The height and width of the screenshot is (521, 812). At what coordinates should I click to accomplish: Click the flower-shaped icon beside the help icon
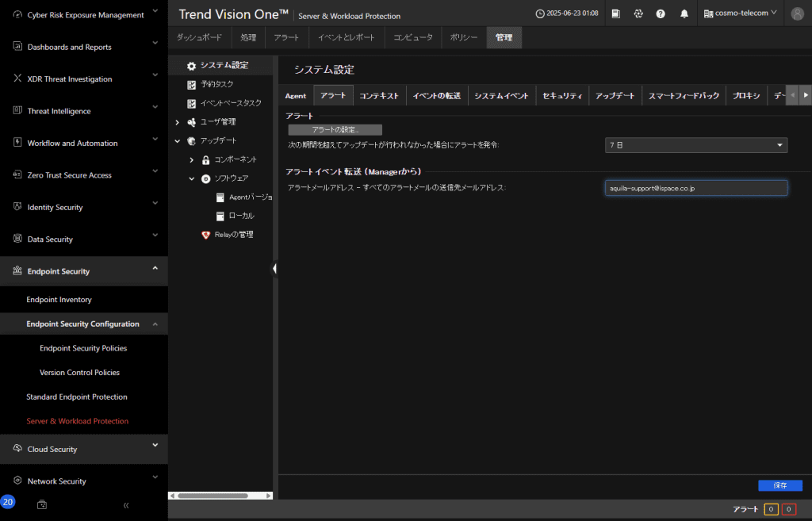click(x=638, y=13)
